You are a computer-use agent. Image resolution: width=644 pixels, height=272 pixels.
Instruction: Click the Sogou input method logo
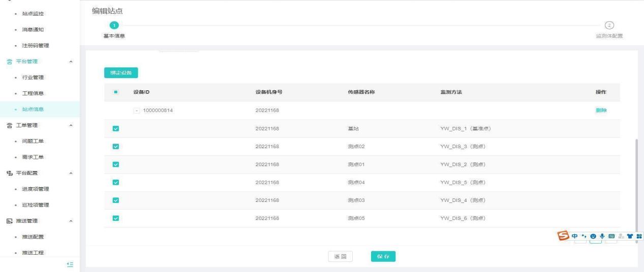564,235
